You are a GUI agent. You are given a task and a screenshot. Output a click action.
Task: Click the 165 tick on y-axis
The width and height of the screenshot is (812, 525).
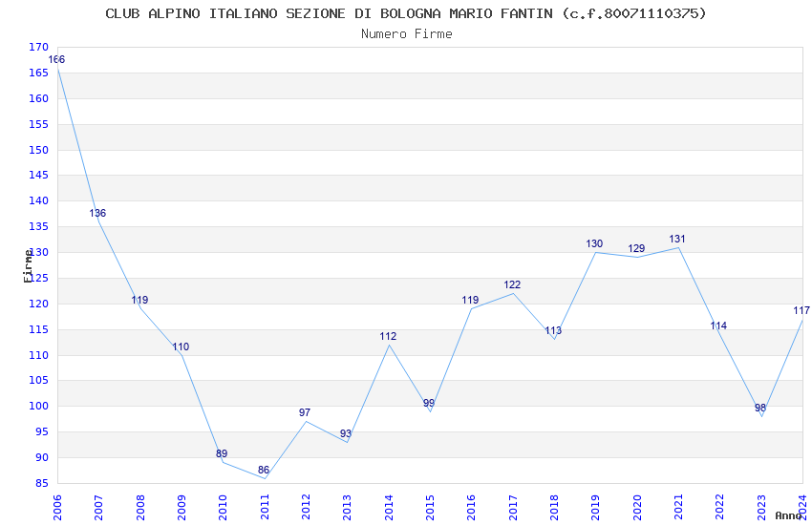(39, 73)
